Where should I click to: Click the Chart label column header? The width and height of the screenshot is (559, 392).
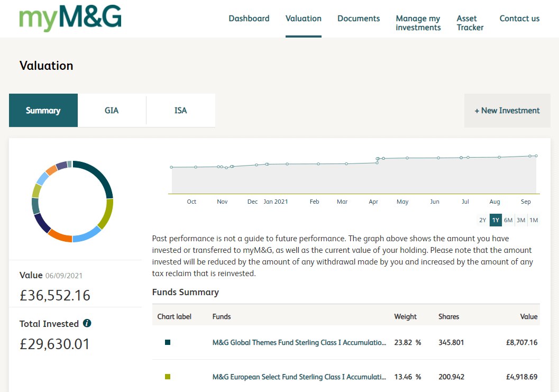tap(175, 316)
